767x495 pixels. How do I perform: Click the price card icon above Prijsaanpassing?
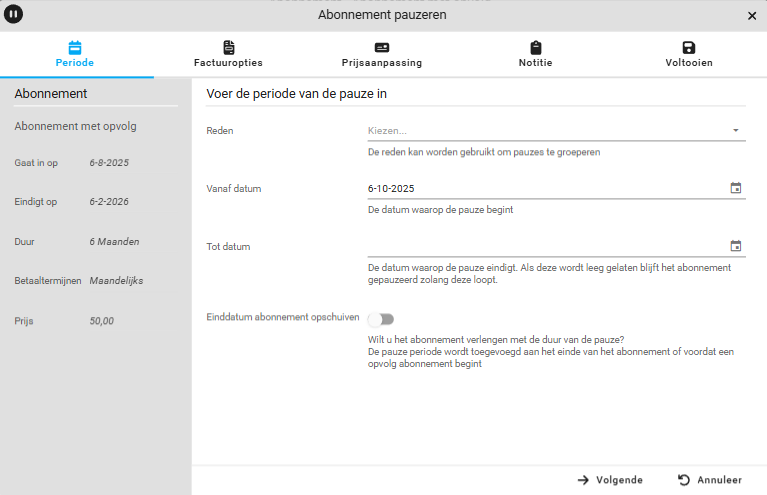point(382,47)
